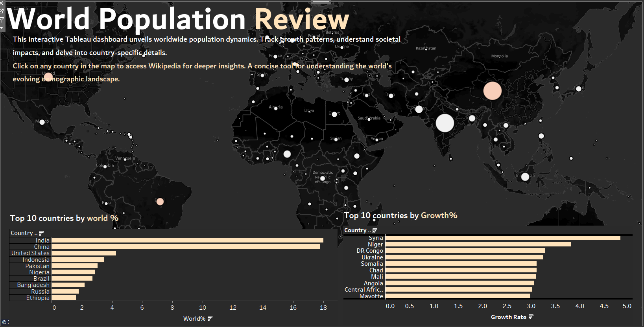Image resolution: width=644 pixels, height=327 pixels.
Task: Select the United States row label
Action: [30, 253]
